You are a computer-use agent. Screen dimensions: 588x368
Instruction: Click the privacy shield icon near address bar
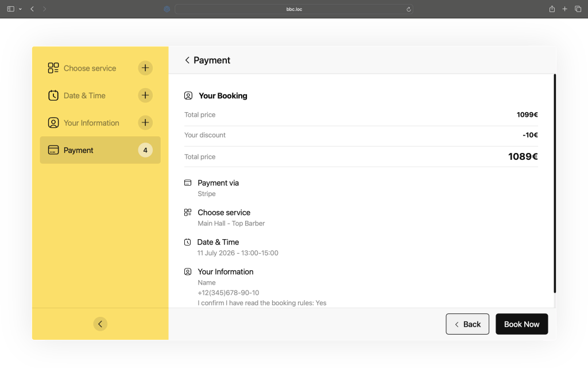[x=167, y=9]
